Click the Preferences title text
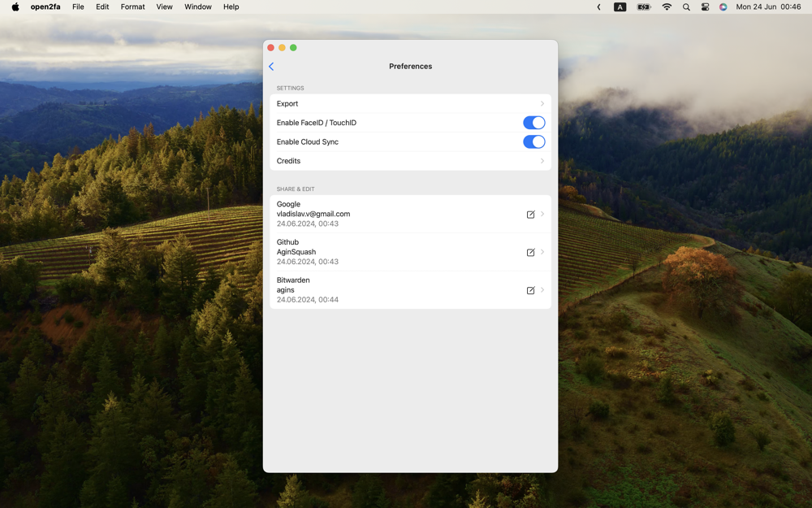 [x=411, y=67]
